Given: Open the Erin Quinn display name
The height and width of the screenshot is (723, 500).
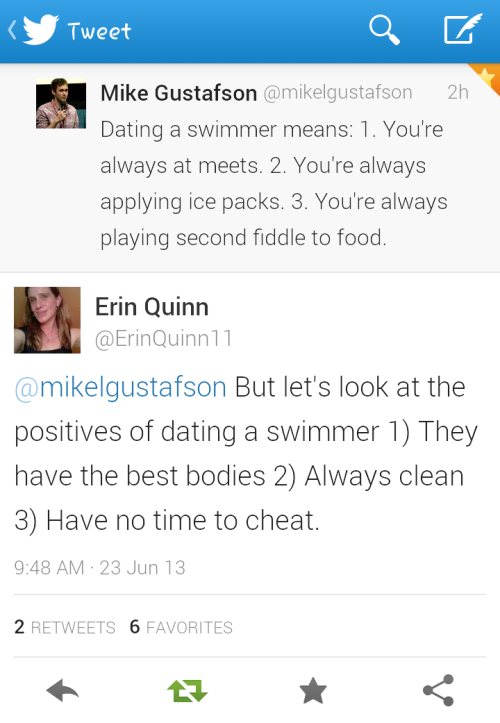Looking at the screenshot, I should coord(152,307).
